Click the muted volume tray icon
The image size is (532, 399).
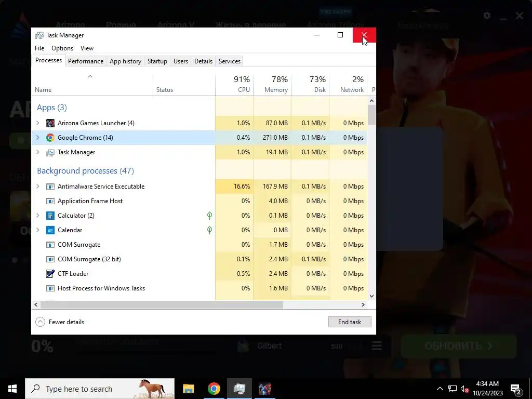click(x=464, y=389)
